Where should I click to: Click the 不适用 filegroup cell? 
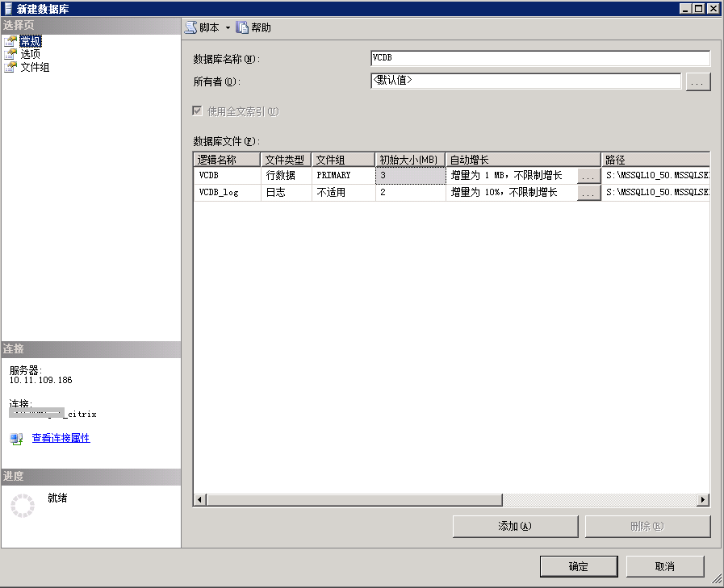click(344, 193)
